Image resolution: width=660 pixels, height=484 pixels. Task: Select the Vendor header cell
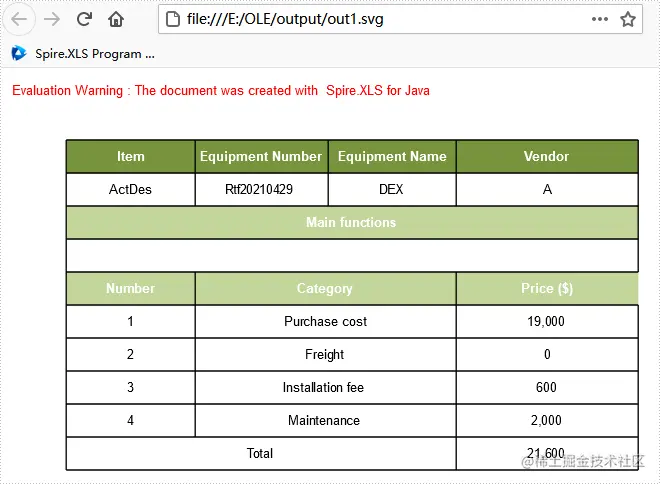click(x=547, y=157)
